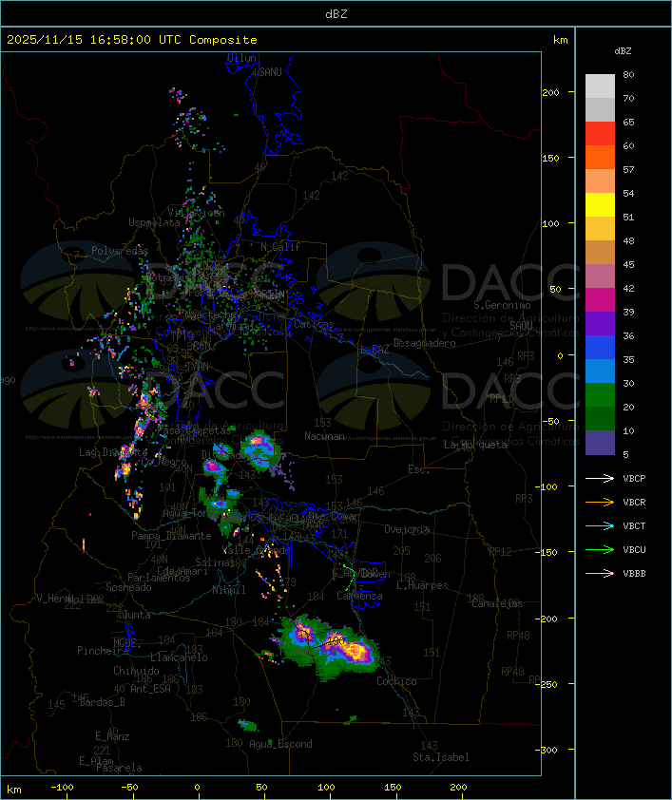The width and height of the screenshot is (672, 800).
Task: Pick the dark orange 57-60 dBZ swatch
Action: click(600, 157)
